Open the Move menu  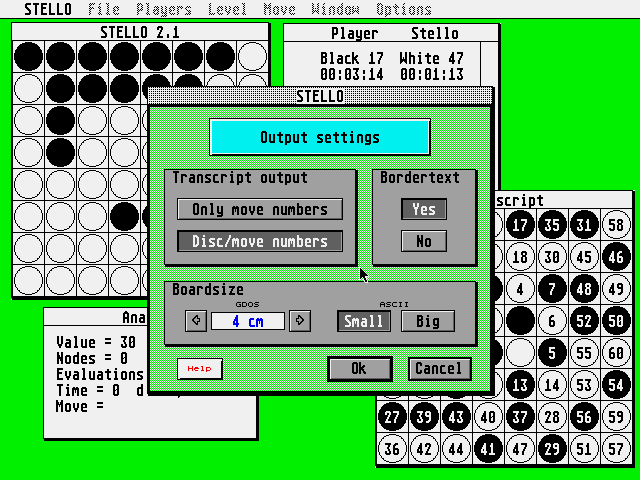click(x=279, y=9)
